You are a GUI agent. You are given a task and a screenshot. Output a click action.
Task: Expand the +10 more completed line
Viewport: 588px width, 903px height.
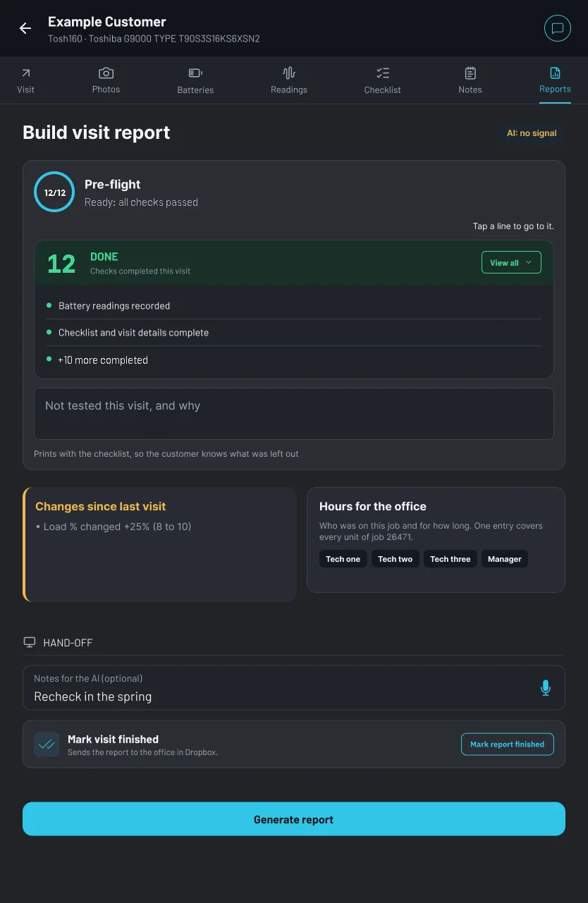294,360
